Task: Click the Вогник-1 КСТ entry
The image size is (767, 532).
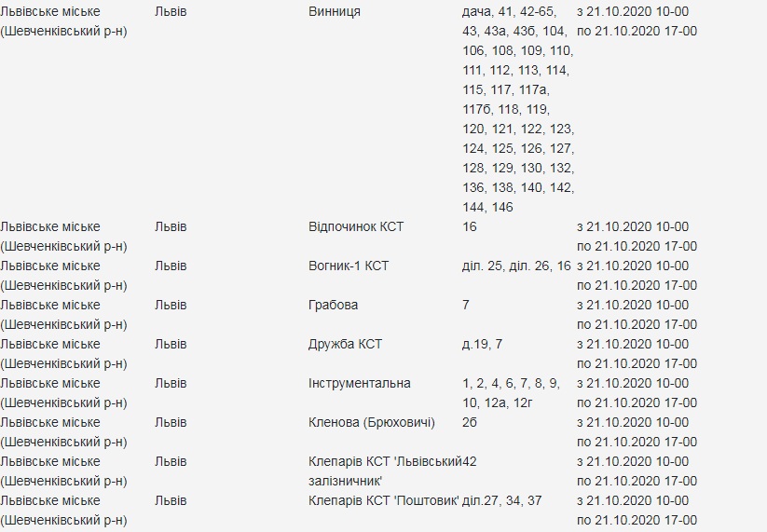Action: pyautogui.click(x=348, y=266)
